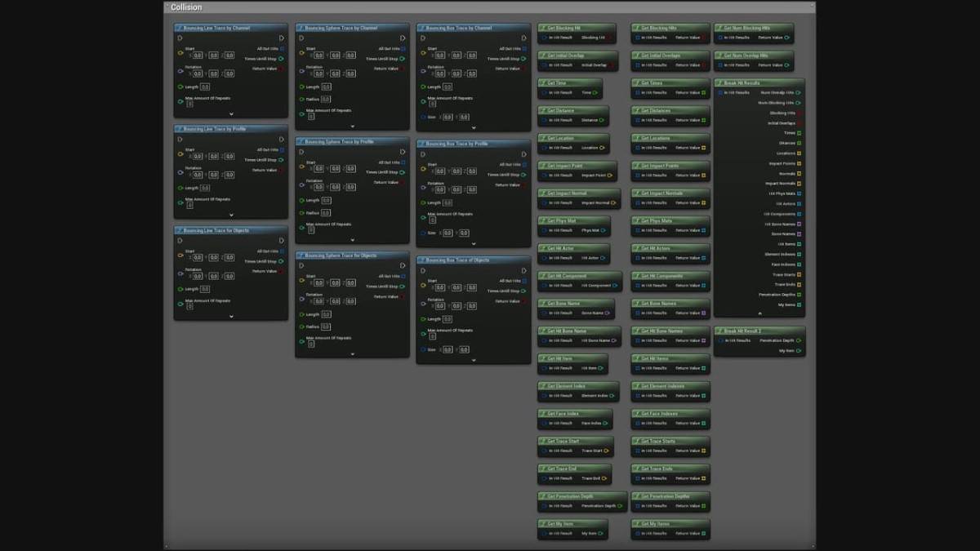Select the Get Trace Ends node title
The image size is (980, 551).
tap(657, 469)
